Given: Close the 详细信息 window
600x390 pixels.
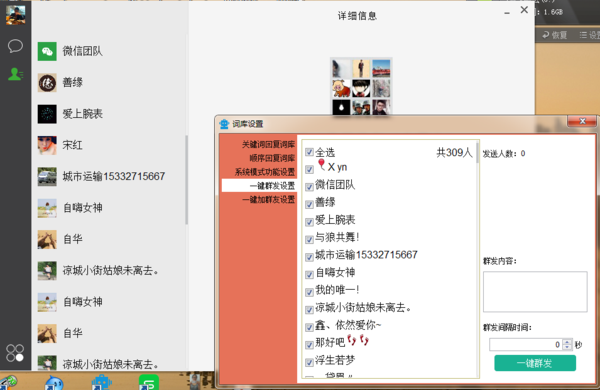Looking at the screenshot, I should click(524, 10).
